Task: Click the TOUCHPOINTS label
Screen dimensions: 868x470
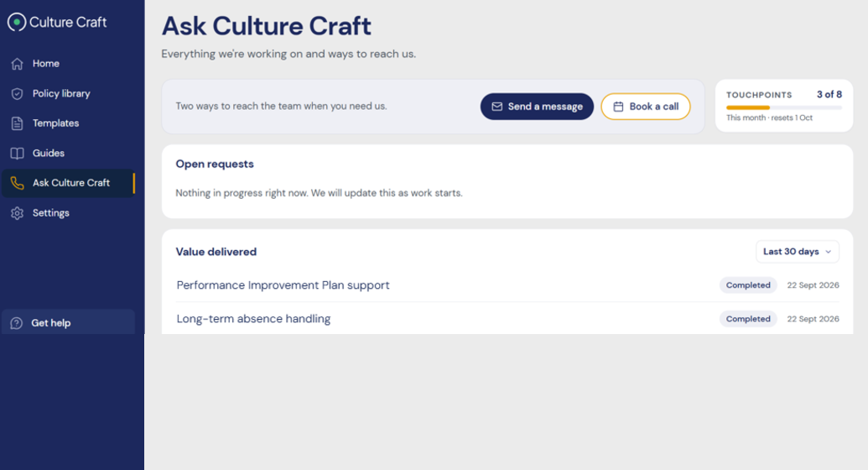Action: (759, 96)
